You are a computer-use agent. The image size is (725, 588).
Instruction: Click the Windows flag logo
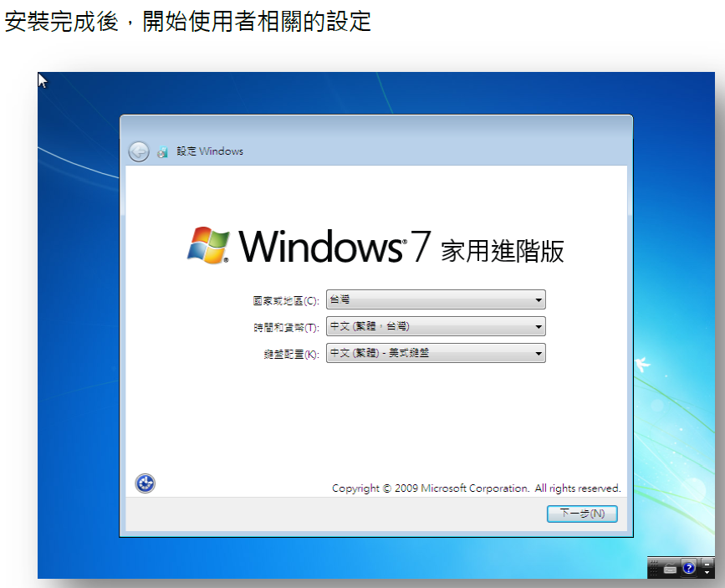[208, 246]
